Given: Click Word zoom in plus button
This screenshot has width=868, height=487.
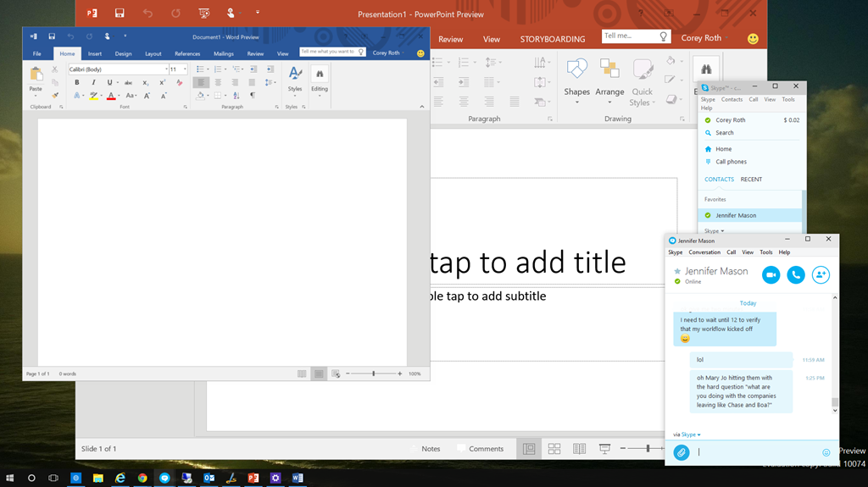Looking at the screenshot, I should 400,374.
